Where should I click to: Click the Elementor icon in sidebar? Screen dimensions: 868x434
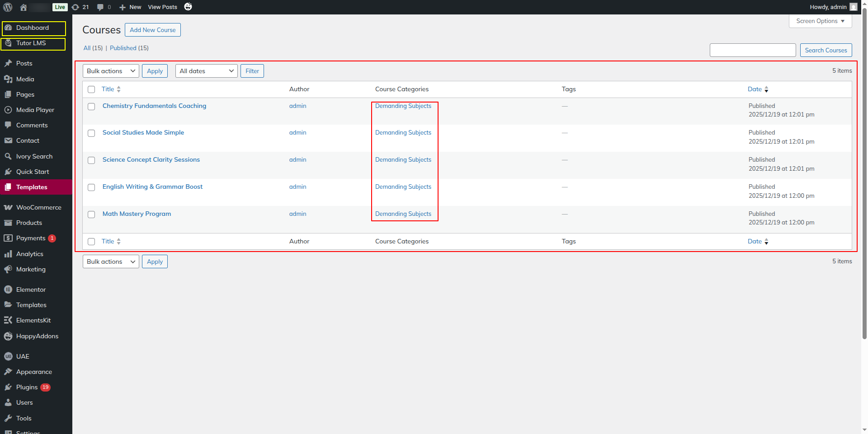point(8,289)
